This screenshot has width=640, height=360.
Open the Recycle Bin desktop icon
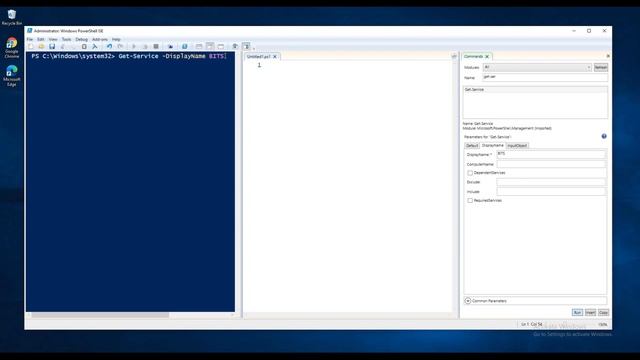(x=12, y=18)
